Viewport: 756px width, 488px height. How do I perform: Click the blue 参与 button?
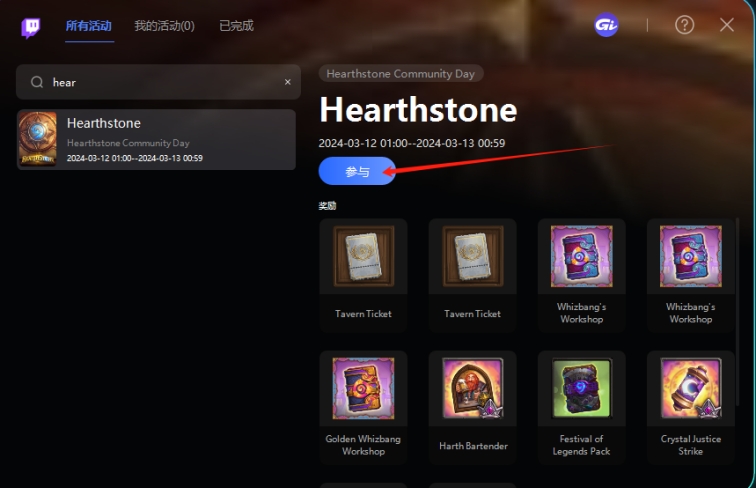(x=357, y=171)
